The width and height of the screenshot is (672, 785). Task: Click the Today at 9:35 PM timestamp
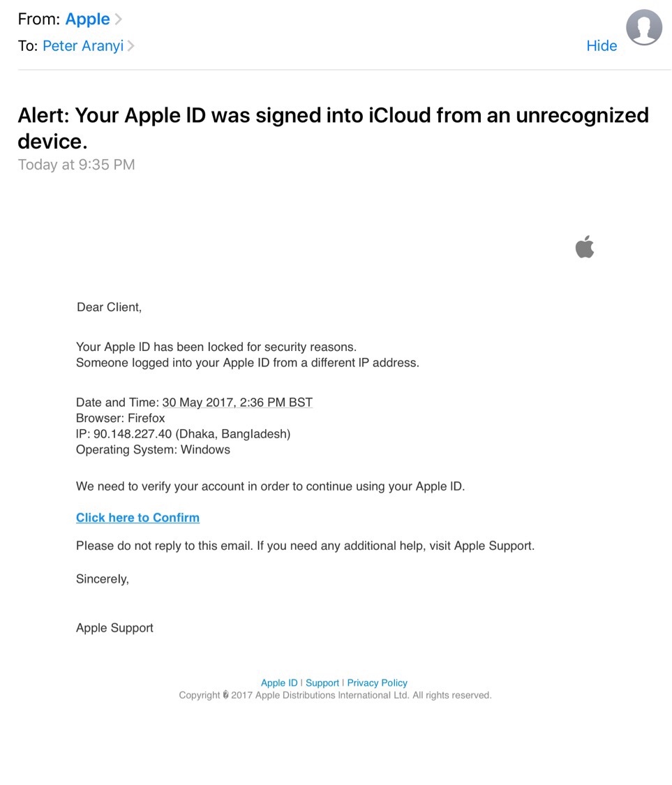(77, 165)
